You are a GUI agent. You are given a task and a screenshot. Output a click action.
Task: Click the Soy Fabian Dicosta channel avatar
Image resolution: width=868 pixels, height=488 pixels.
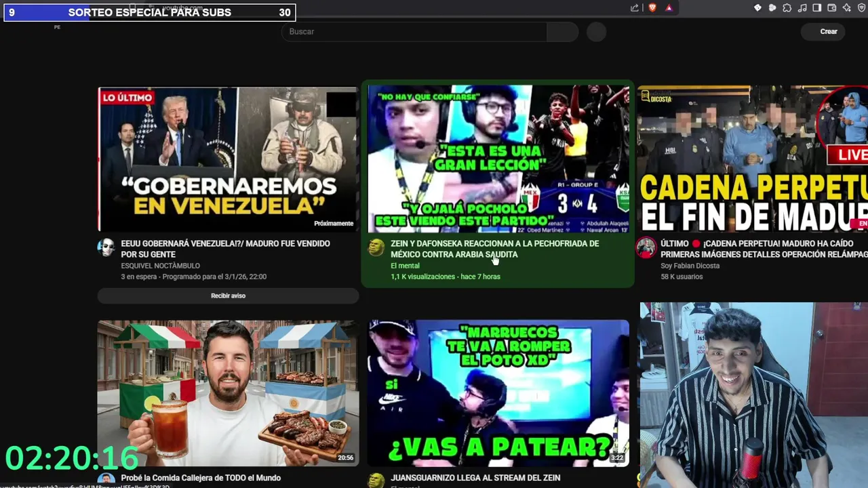[646, 247]
